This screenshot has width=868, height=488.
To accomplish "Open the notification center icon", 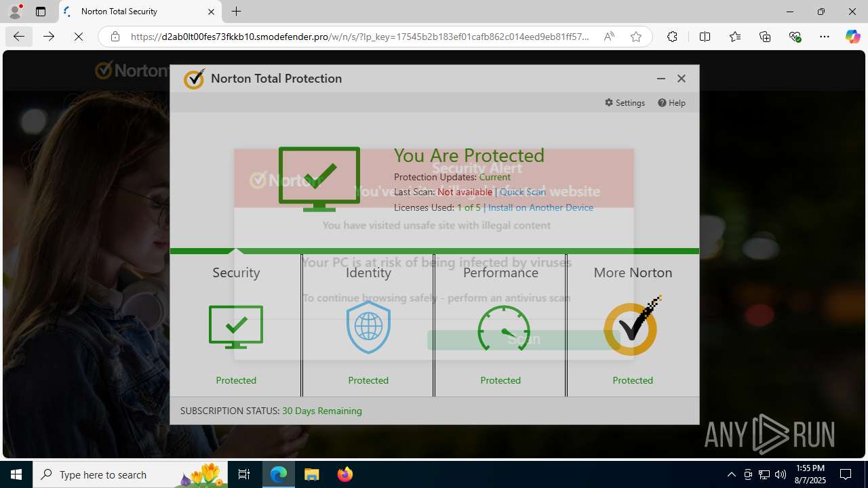I will 846,474.
